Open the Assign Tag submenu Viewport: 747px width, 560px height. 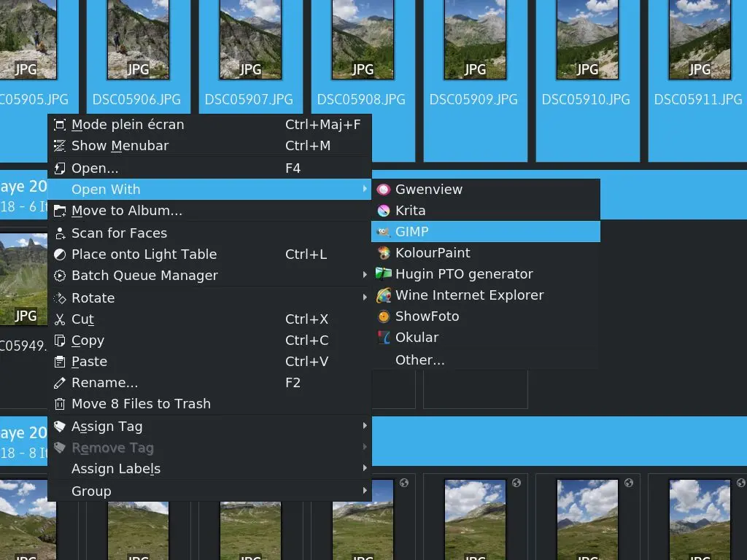pos(107,426)
